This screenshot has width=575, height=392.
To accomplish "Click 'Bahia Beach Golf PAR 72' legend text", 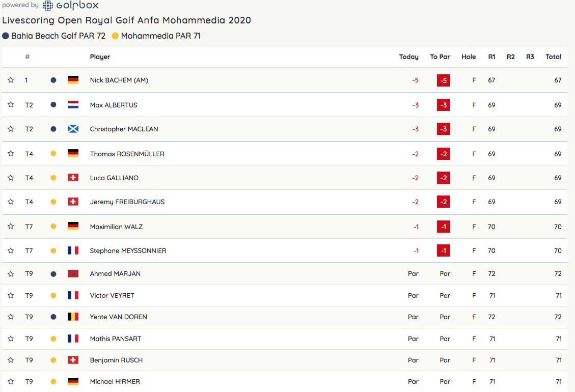I will 58,36.
